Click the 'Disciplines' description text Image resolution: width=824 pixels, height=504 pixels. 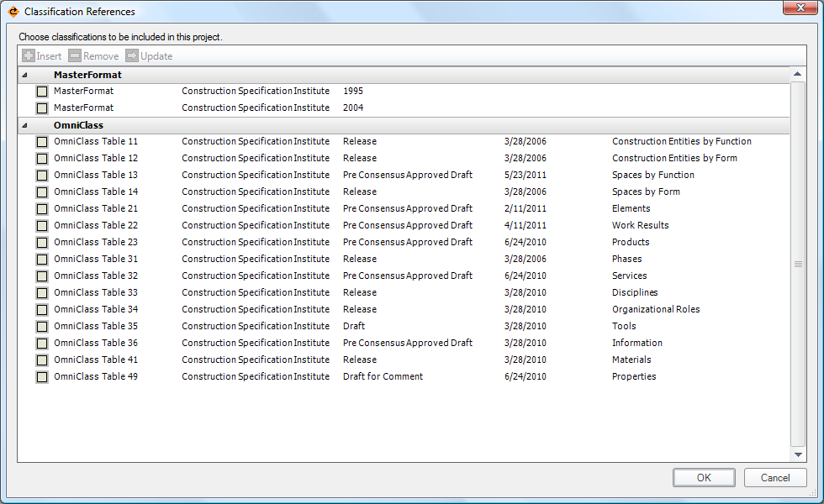point(635,293)
